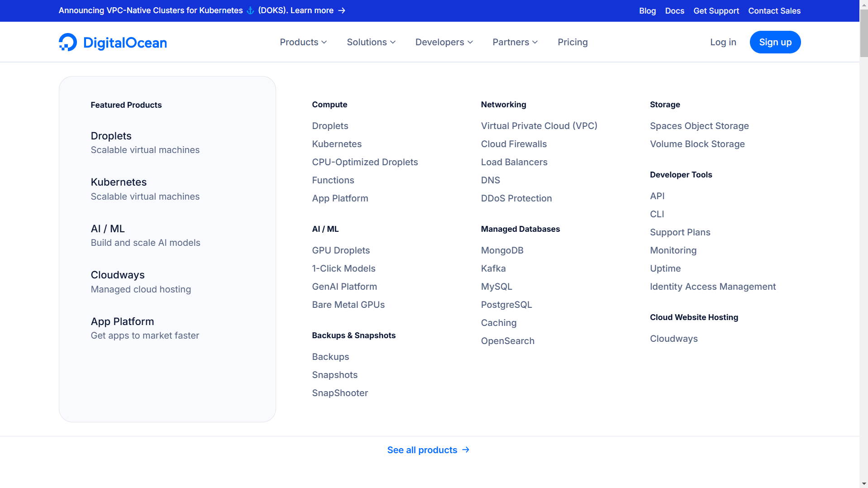Open GenAI Platform
This screenshot has height=488, width=868.
344,287
